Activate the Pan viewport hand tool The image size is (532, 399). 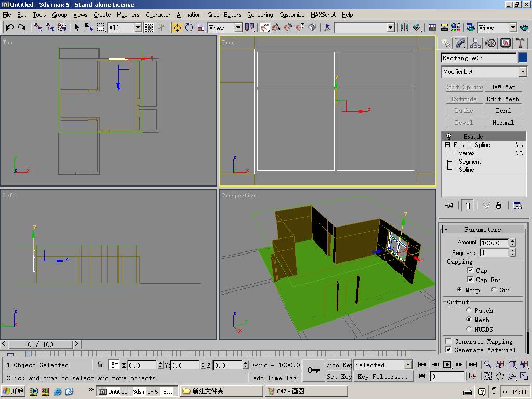(x=500, y=376)
